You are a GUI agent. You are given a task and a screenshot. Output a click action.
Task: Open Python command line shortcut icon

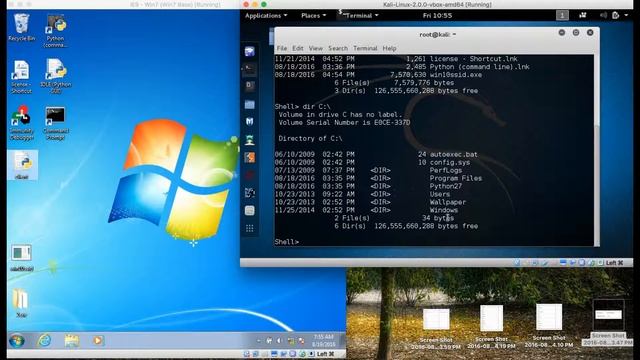56,31
